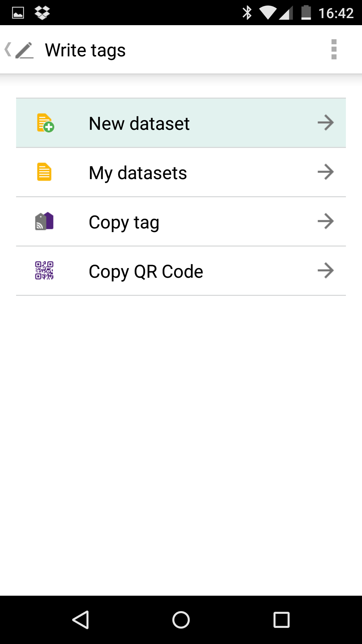Viewport: 362px width, 644px height.
Task: Tap the purple QR code icon
Action: tap(44, 270)
